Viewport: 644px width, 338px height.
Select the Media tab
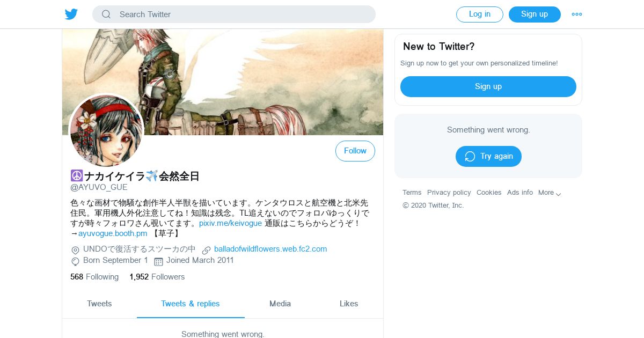pos(280,304)
